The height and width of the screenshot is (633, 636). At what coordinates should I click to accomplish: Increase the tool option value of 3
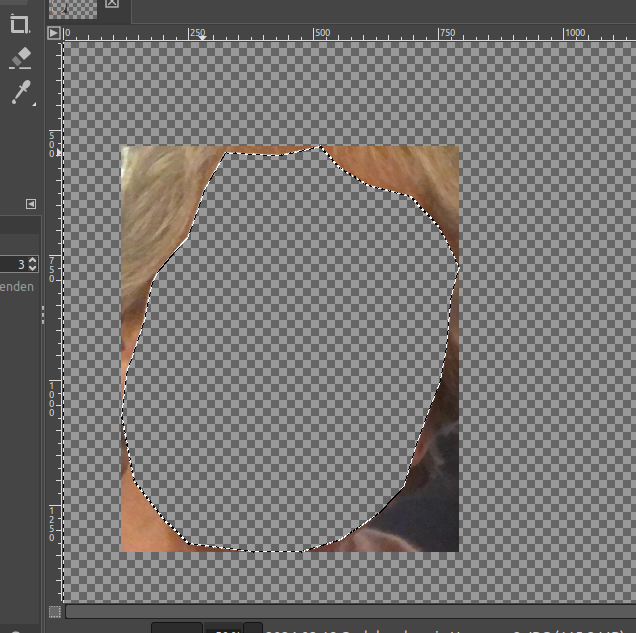(x=33, y=260)
